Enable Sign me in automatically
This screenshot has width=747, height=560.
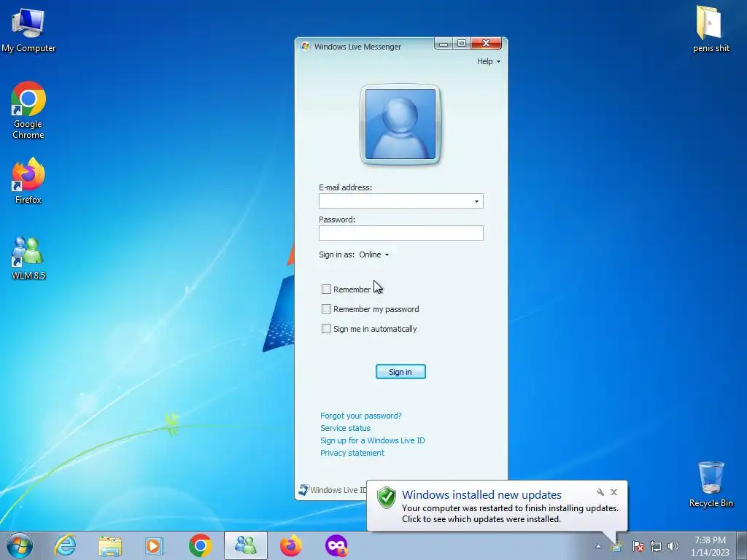[326, 329]
